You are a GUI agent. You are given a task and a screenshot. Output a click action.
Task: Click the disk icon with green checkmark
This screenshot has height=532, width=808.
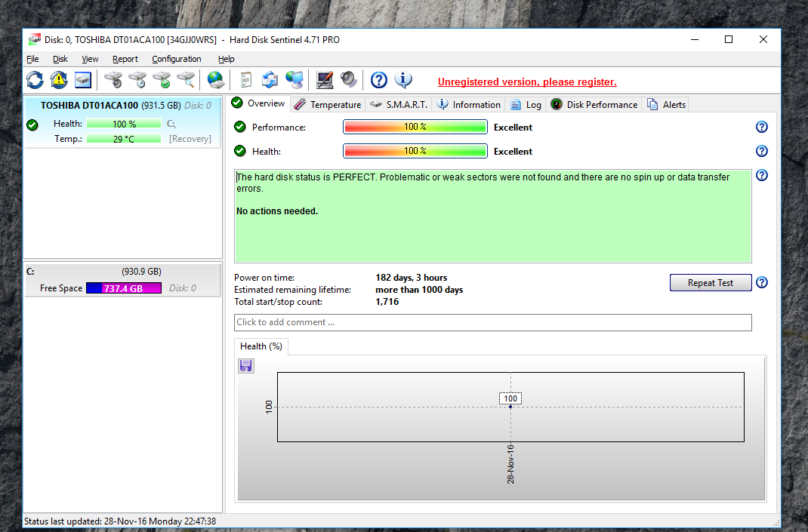click(x=162, y=80)
